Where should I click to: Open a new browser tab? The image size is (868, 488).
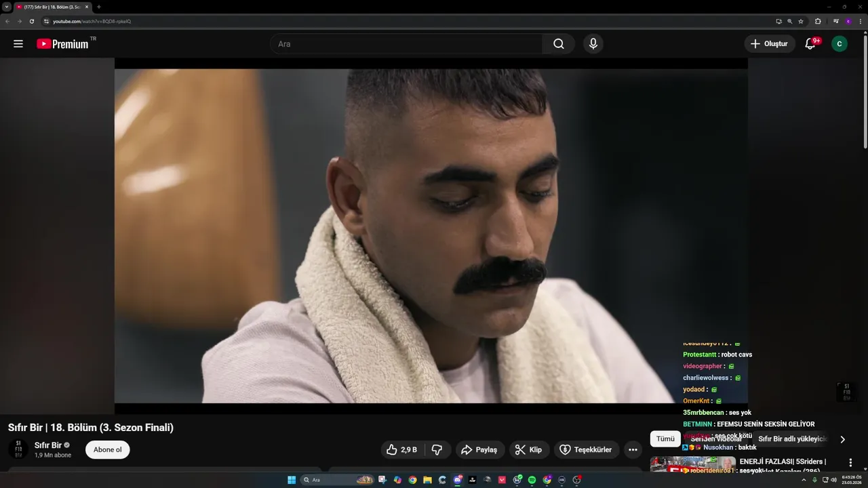99,7
